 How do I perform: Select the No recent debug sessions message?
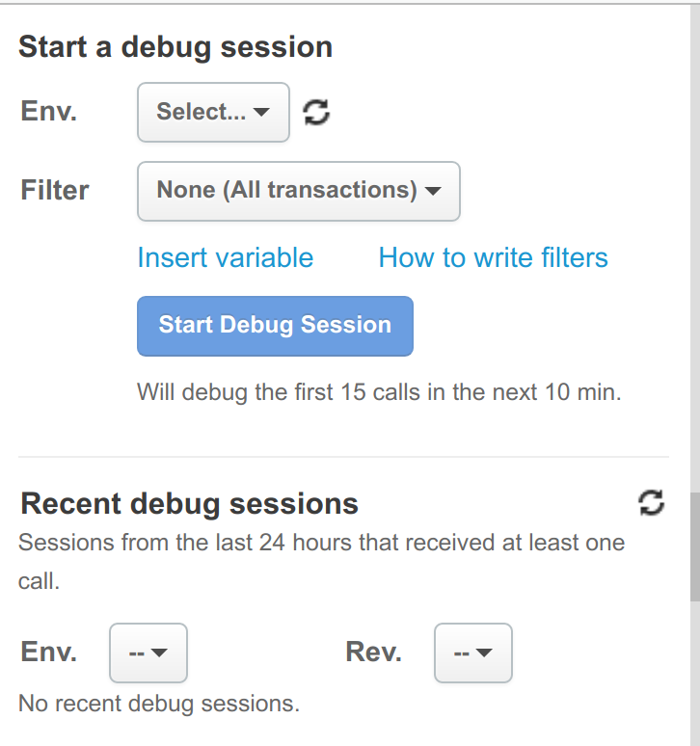pyautogui.click(x=159, y=704)
